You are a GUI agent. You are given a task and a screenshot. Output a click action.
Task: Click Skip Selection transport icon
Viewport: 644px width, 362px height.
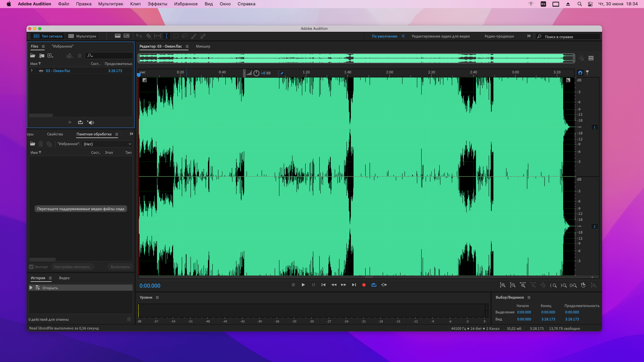[384, 285]
